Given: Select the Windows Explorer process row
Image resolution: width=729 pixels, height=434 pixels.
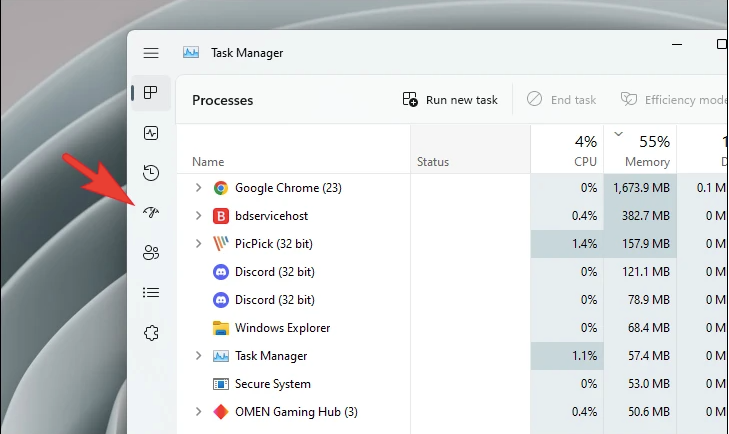Looking at the screenshot, I should pos(282,328).
